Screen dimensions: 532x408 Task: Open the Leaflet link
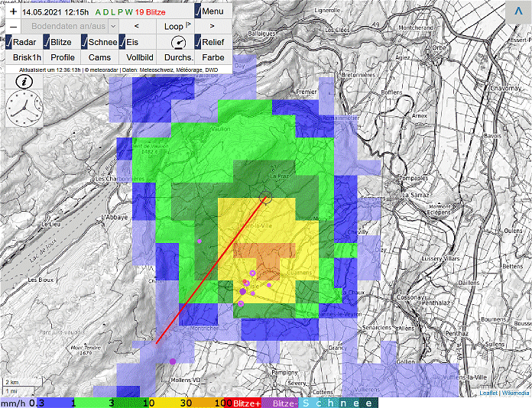(488, 393)
